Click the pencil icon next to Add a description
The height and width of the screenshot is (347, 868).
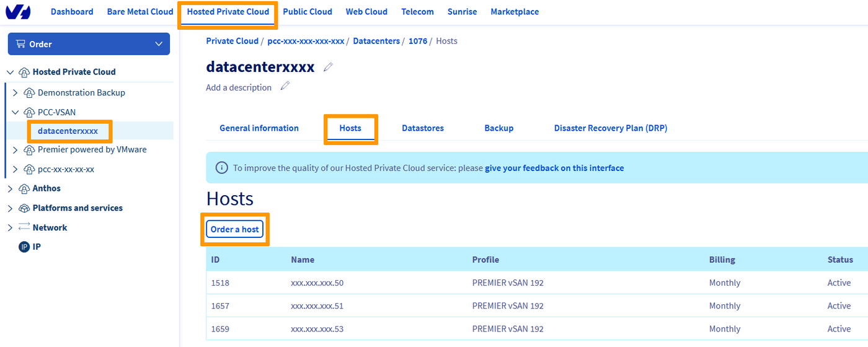285,87
